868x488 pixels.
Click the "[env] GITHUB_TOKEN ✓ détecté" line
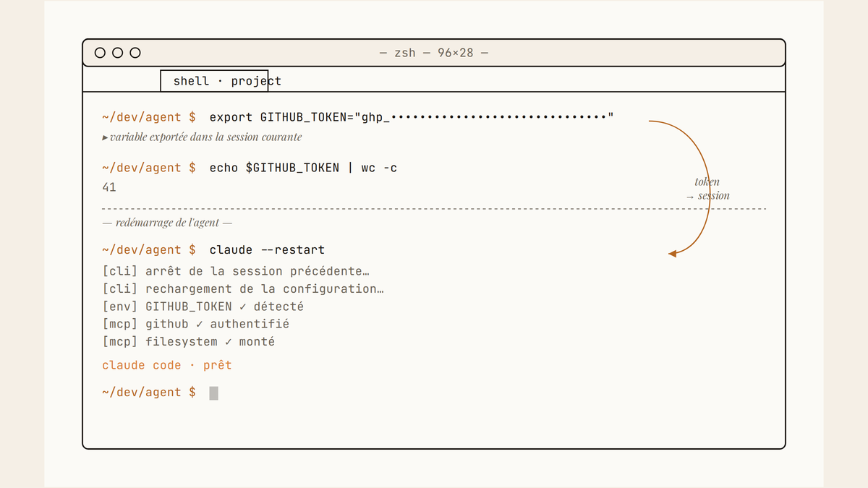203,307
